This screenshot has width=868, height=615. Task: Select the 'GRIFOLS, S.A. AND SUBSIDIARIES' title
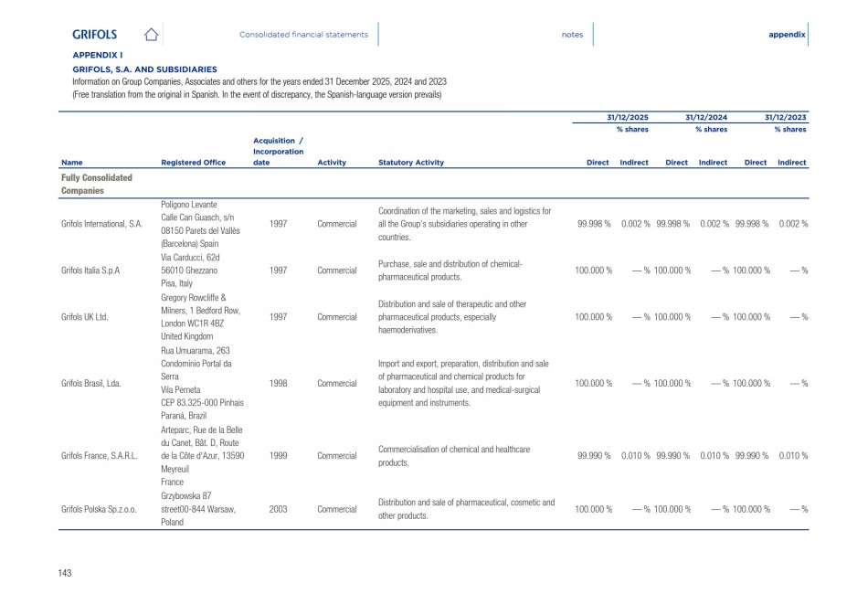[x=144, y=69]
